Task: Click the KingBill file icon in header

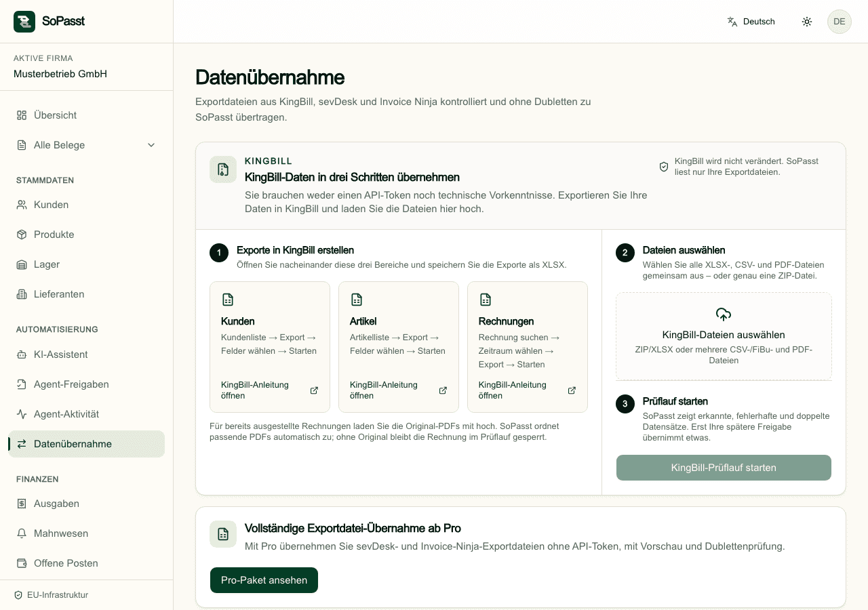Action: [223, 169]
